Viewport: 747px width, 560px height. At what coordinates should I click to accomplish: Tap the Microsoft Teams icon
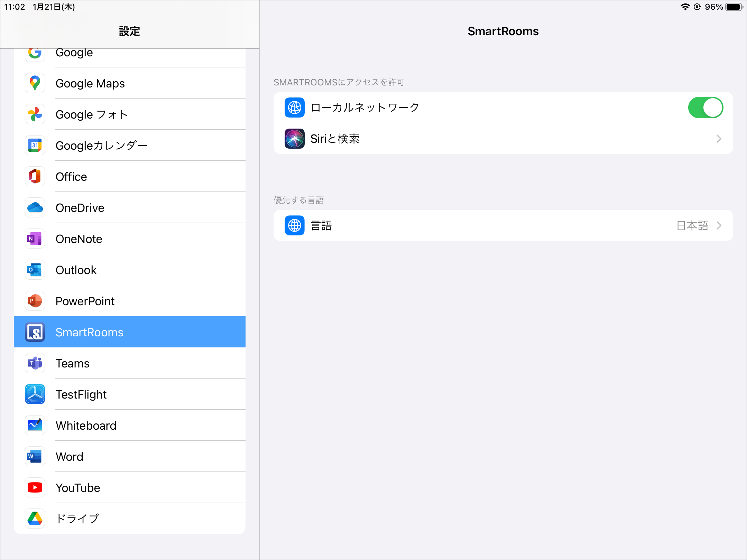pos(35,363)
